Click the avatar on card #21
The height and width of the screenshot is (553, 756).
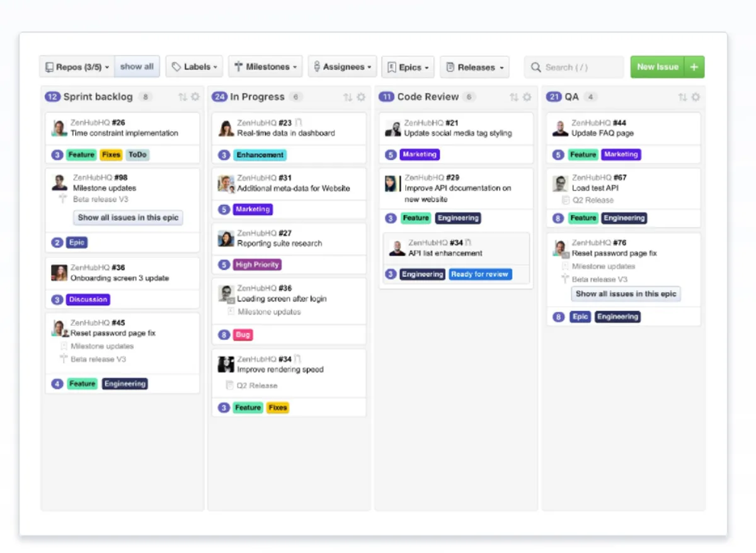click(393, 128)
